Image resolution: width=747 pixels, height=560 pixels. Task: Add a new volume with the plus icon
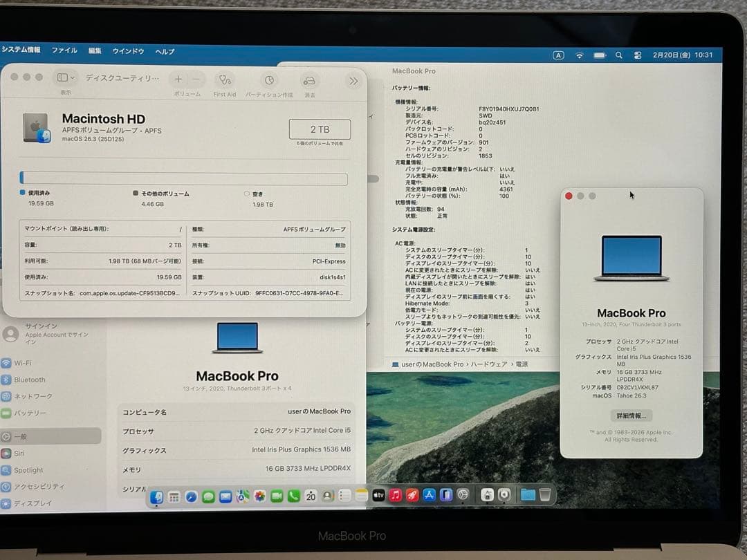tap(178, 80)
